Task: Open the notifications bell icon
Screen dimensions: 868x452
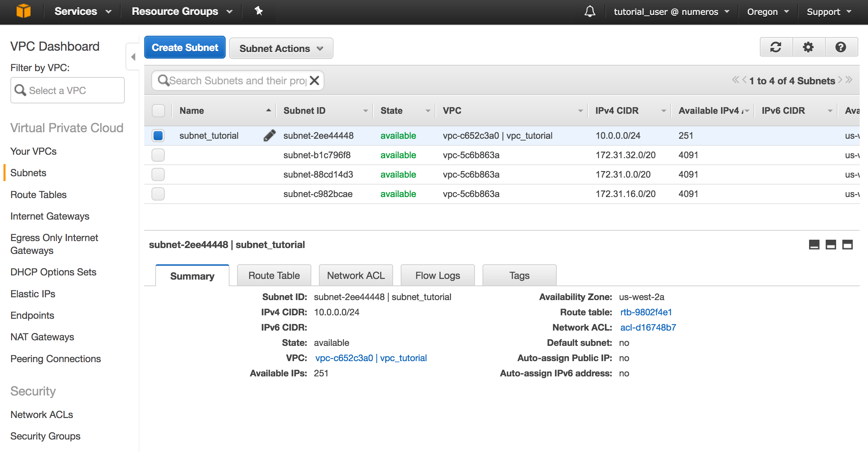Action: [x=590, y=11]
